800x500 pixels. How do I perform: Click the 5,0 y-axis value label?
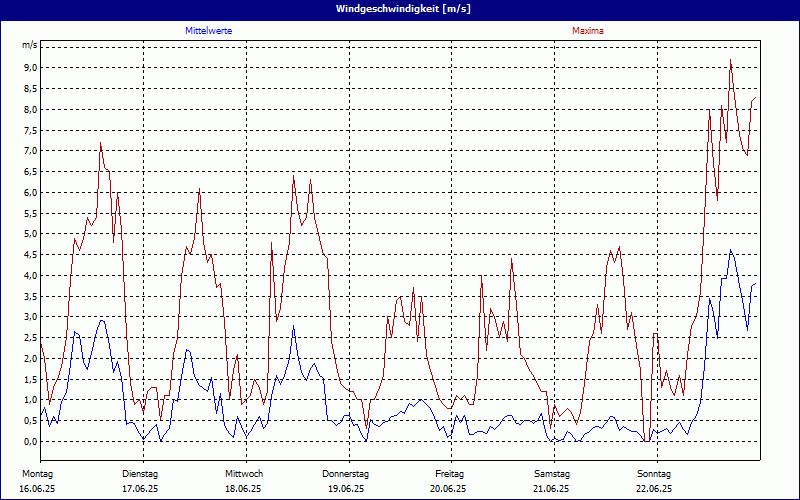pyautogui.click(x=30, y=234)
